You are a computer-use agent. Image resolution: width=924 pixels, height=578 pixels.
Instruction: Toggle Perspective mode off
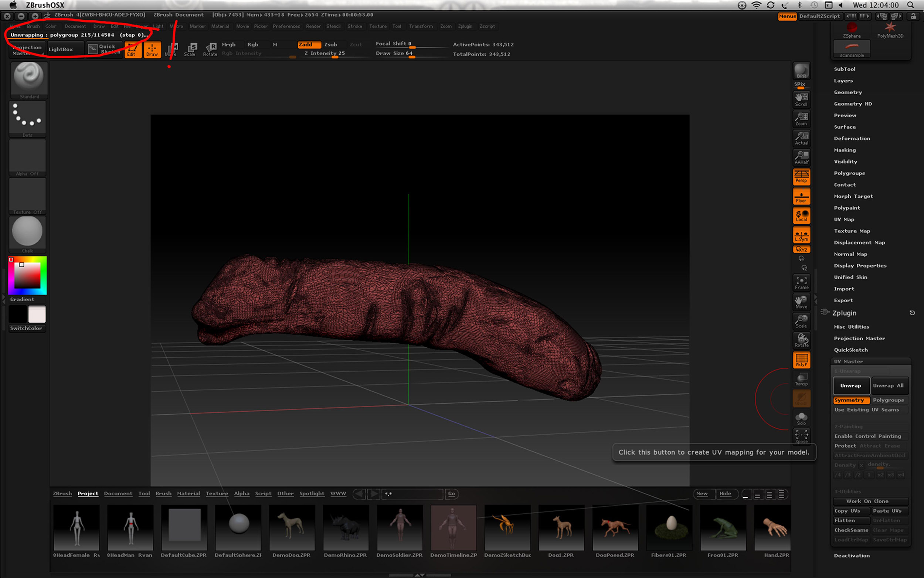click(x=801, y=177)
